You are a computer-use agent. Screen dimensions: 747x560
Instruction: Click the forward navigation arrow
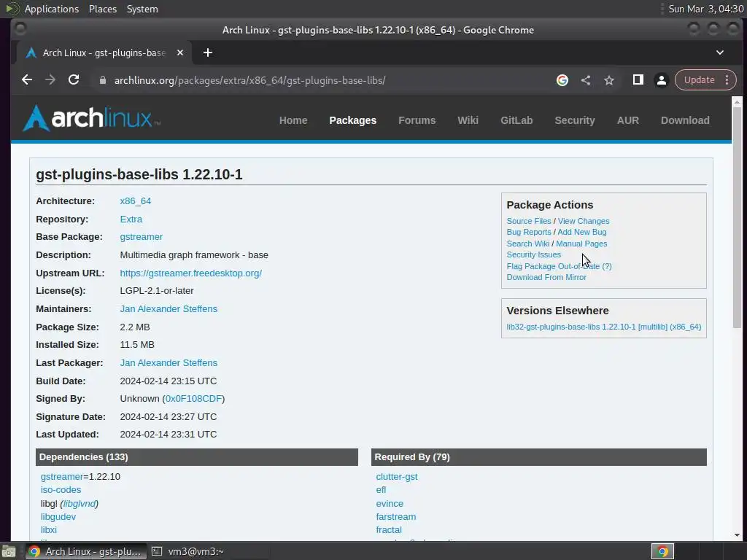tap(50, 80)
